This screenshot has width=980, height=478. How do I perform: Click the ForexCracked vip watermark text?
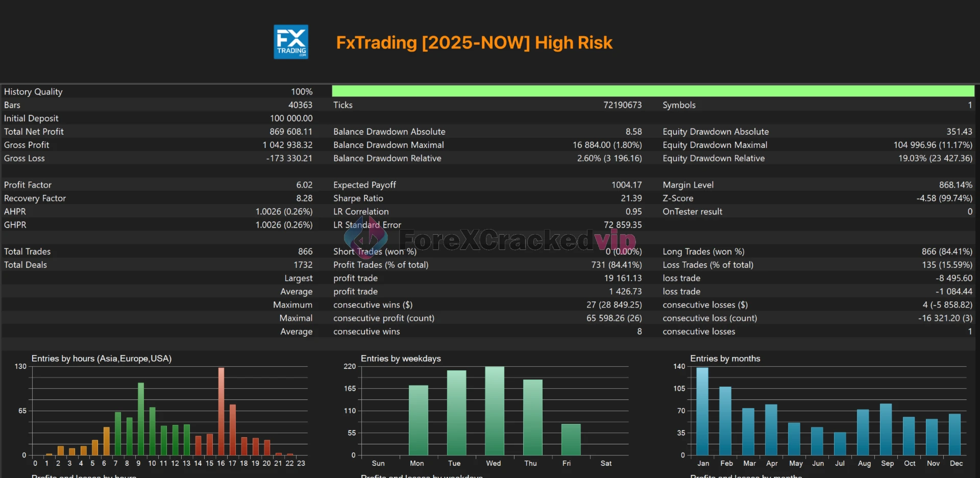pyautogui.click(x=517, y=240)
